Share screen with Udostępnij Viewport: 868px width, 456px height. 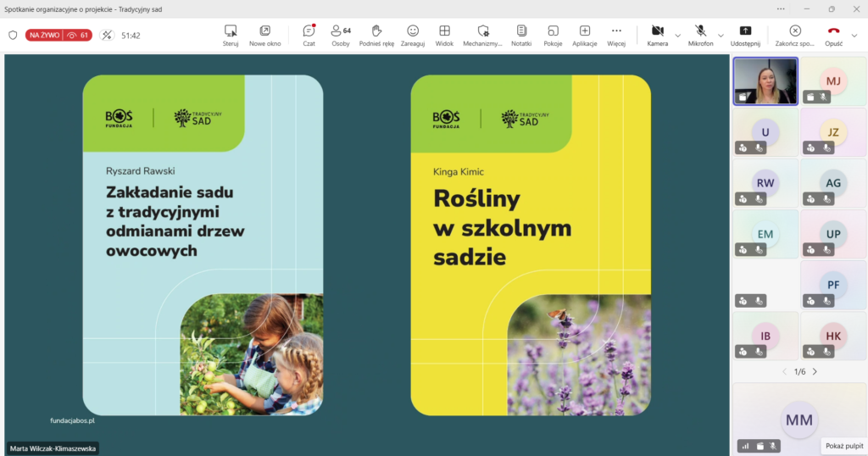(x=745, y=36)
